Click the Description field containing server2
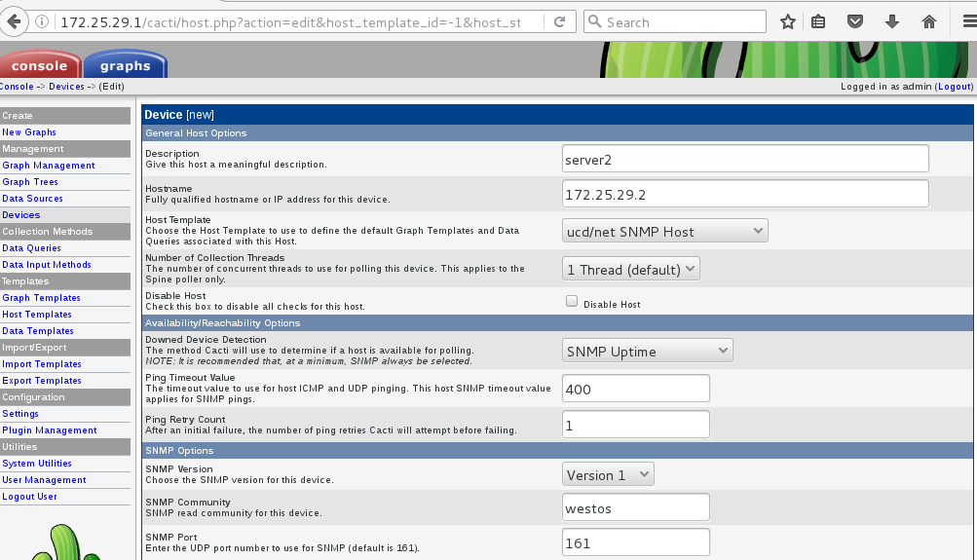Viewport: 977px width, 560px height. (745, 159)
